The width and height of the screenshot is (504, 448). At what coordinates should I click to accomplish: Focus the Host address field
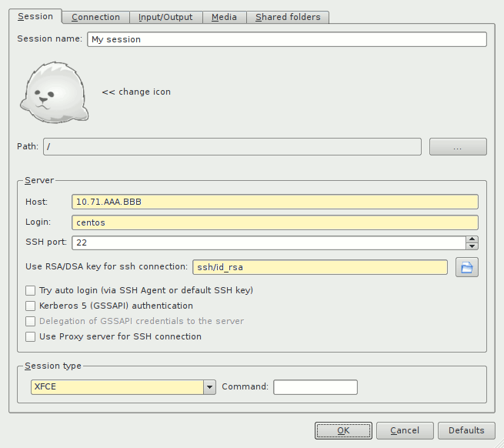coord(275,202)
